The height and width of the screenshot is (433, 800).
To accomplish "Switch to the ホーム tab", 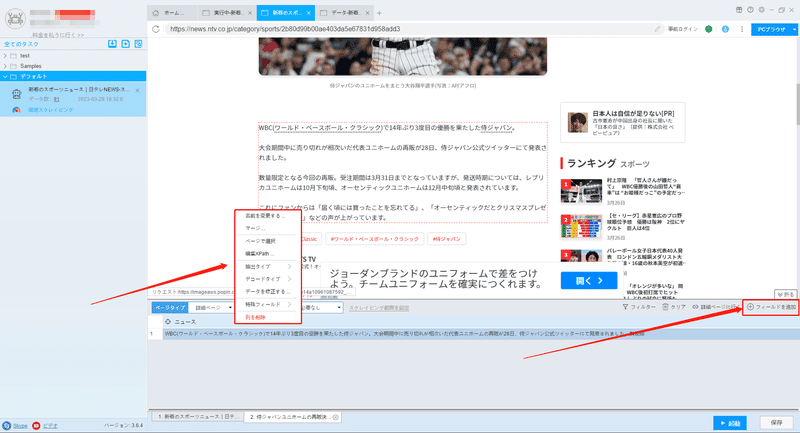I will [172, 13].
